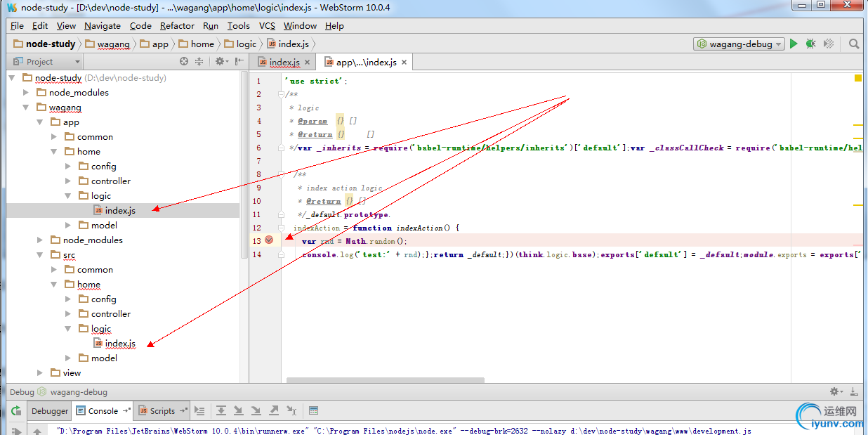Open Evaluate Expression calculator icon

313,411
